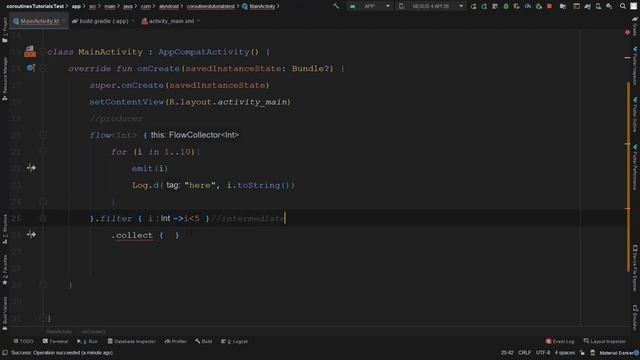The height and width of the screenshot is (360, 640).
Task: Close the build.gradle (app) tab
Action: click(133, 21)
